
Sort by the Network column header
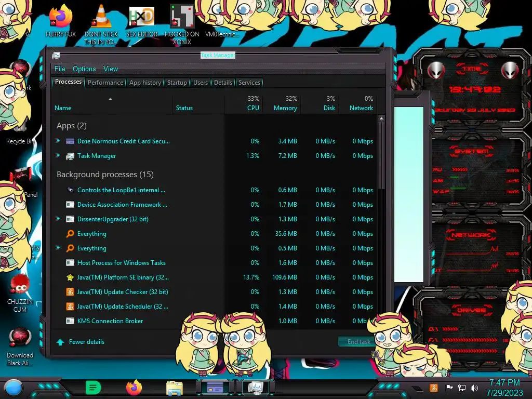click(x=357, y=103)
